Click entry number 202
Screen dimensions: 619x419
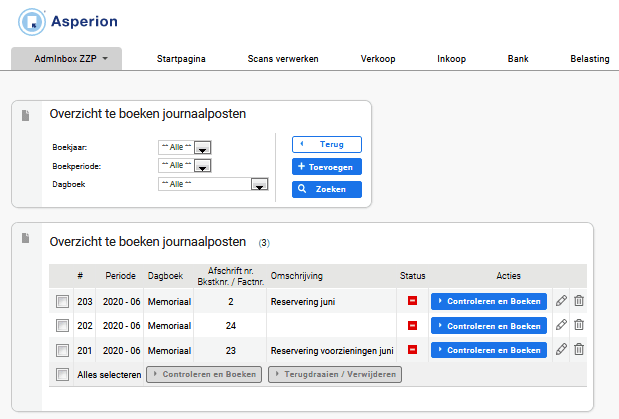[84, 326]
